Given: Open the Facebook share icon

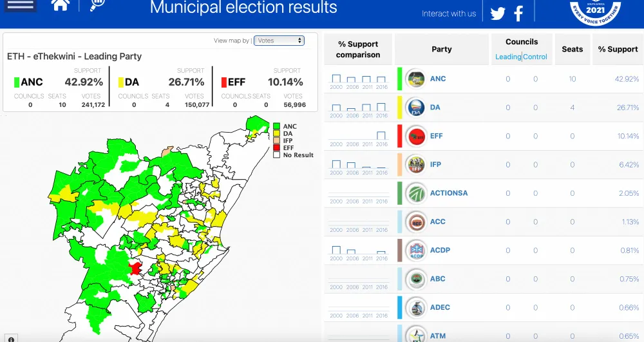Looking at the screenshot, I should [x=518, y=14].
